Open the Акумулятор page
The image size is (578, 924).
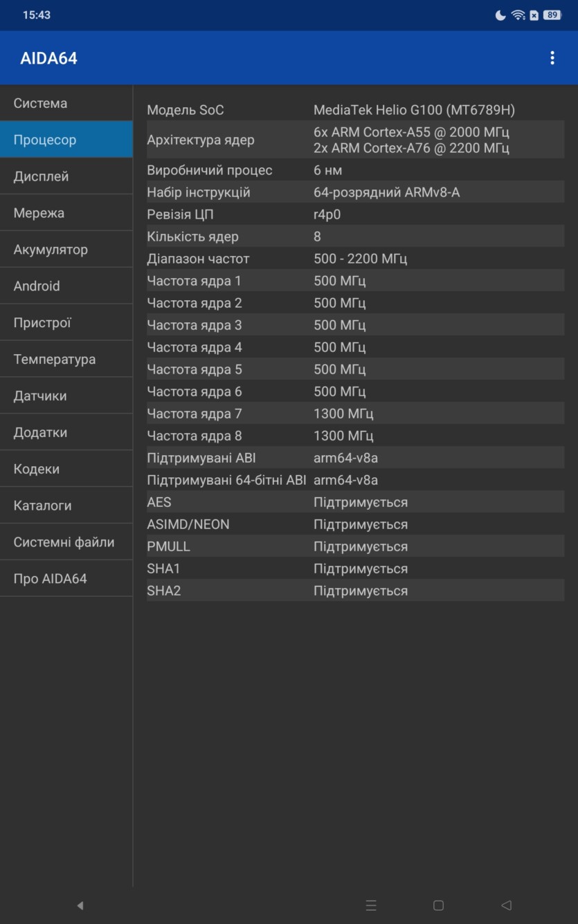(x=66, y=250)
